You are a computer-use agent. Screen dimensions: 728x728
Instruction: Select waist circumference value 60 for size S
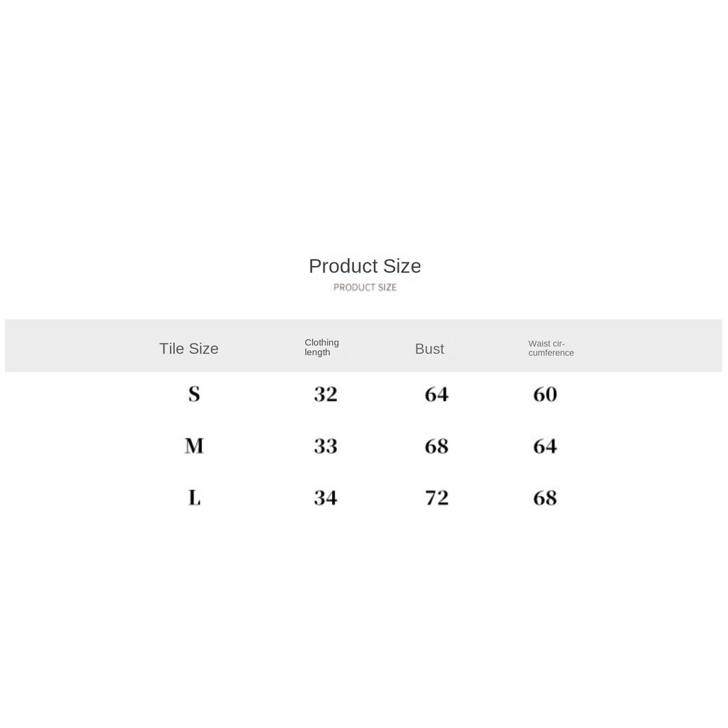pos(545,394)
